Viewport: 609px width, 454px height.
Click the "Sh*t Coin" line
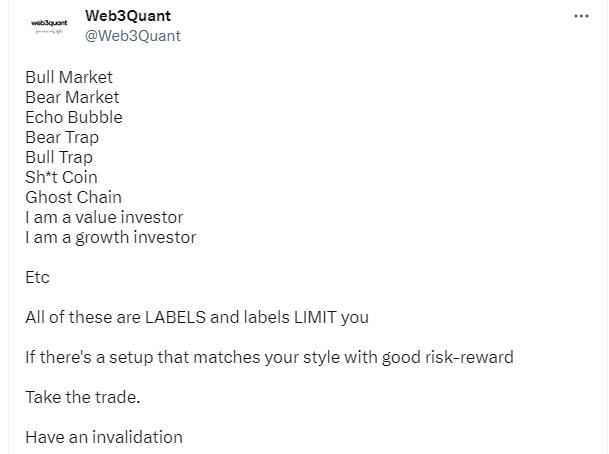(x=61, y=177)
